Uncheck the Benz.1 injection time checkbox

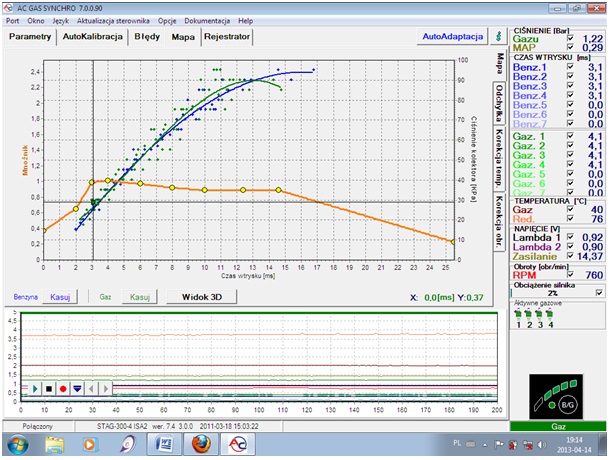[x=570, y=67]
